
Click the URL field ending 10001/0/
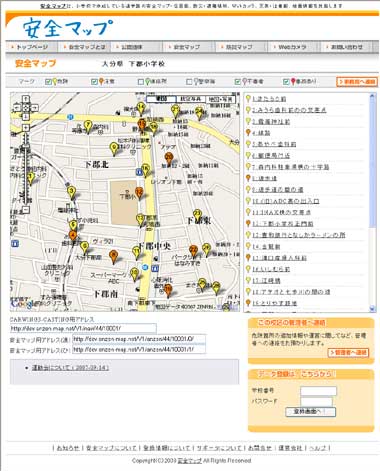[139, 339]
